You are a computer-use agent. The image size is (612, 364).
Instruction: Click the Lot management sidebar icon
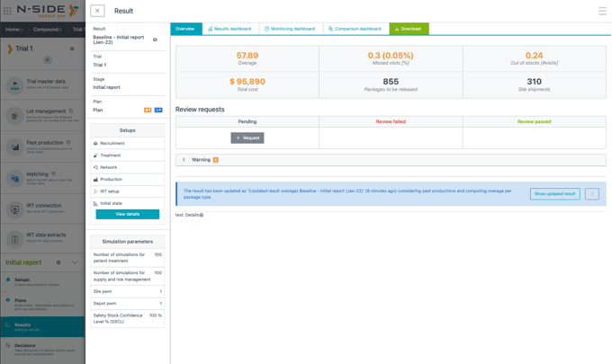(x=14, y=115)
